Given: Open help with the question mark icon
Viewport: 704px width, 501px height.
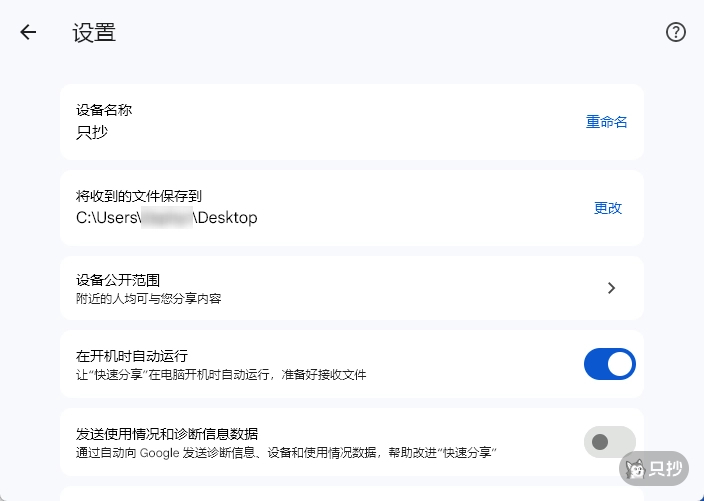Looking at the screenshot, I should (x=675, y=32).
